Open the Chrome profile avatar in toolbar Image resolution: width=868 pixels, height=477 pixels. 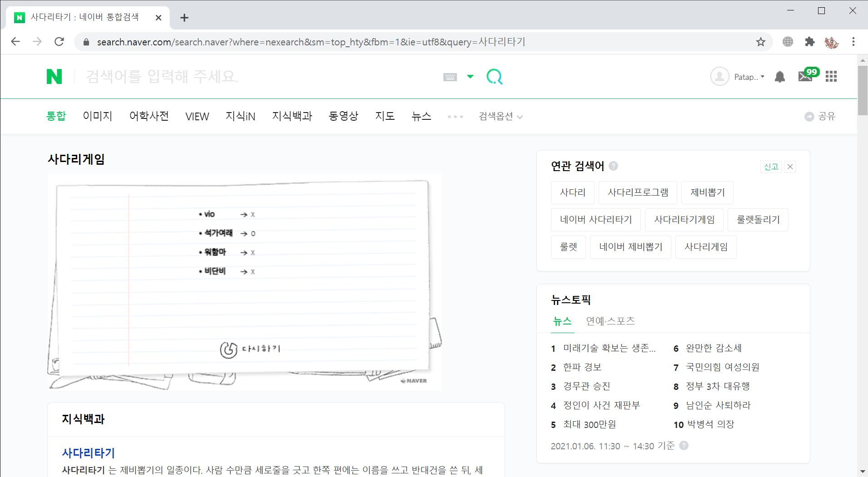coord(832,42)
